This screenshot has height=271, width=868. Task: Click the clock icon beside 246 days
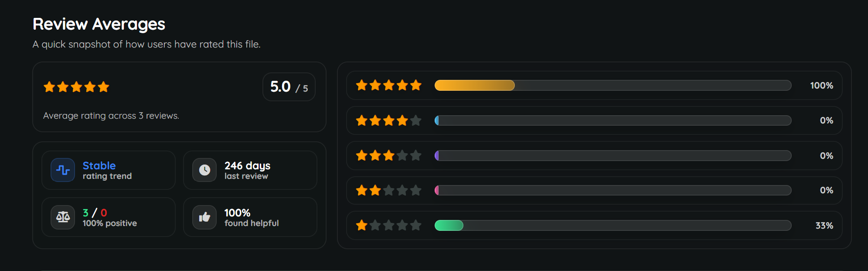point(204,170)
